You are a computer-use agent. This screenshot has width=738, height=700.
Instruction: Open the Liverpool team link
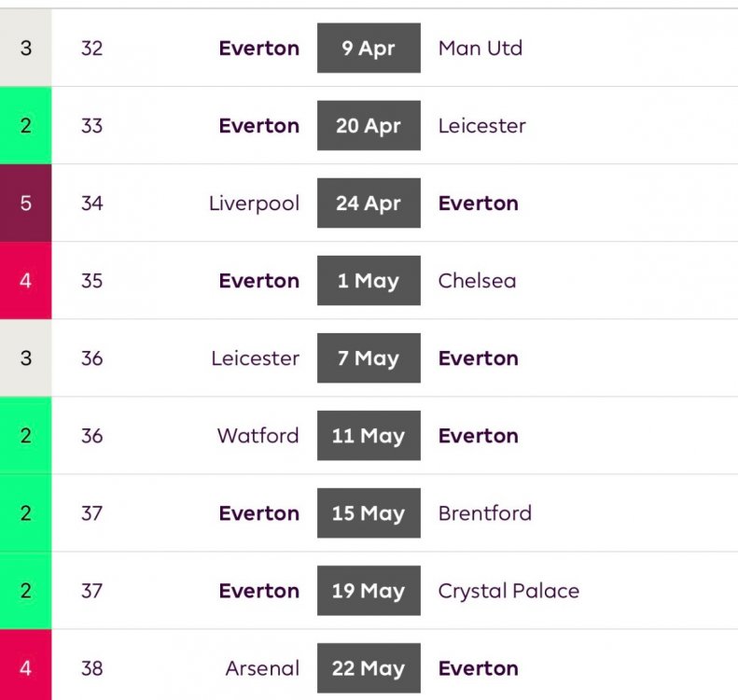coord(254,203)
